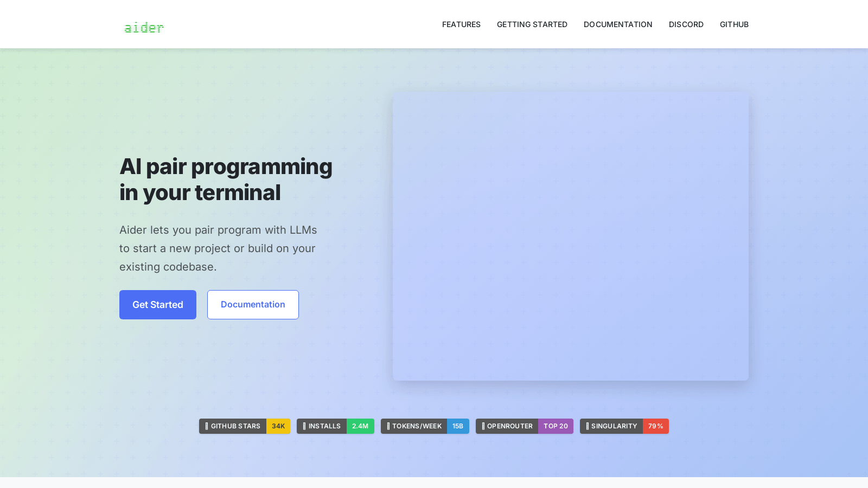Click the green 2.4M installs value
The height and width of the screenshot is (488, 868).
tap(360, 426)
